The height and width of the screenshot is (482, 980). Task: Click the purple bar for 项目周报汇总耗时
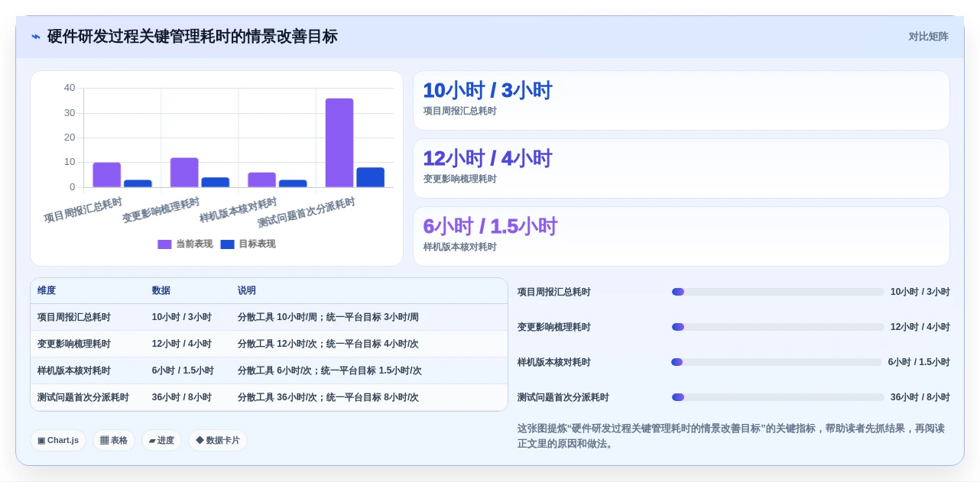pos(107,175)
